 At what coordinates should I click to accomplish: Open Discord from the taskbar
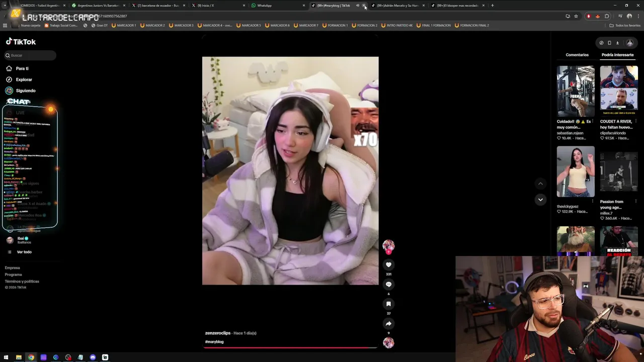tap(93, 357)
